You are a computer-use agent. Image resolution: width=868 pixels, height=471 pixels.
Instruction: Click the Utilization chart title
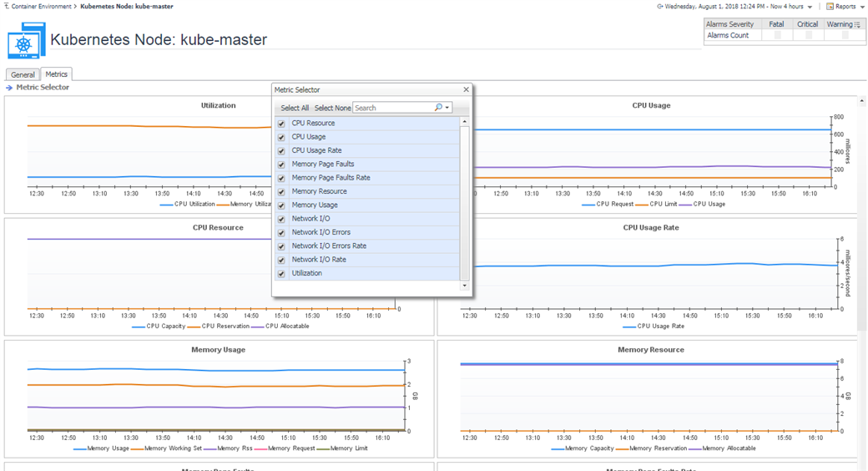pyautogui.click(x=218, y=105)
